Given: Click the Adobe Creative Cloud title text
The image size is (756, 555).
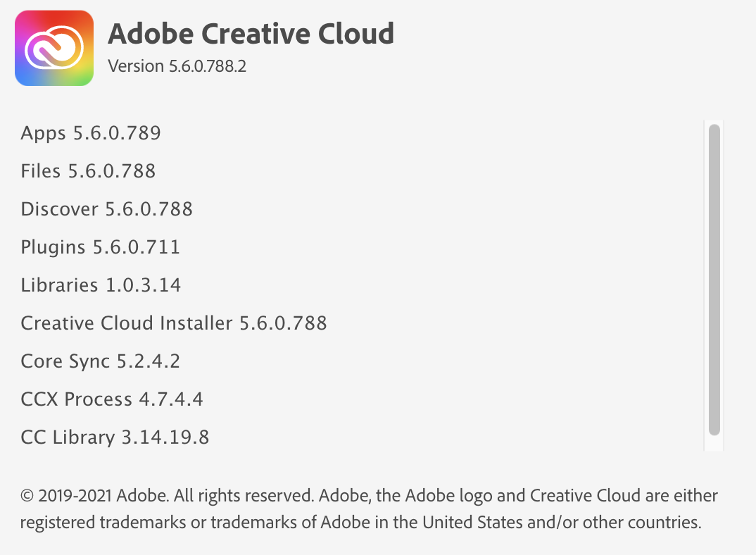Looking at the screenshot, I should click(x=251, y=33).
